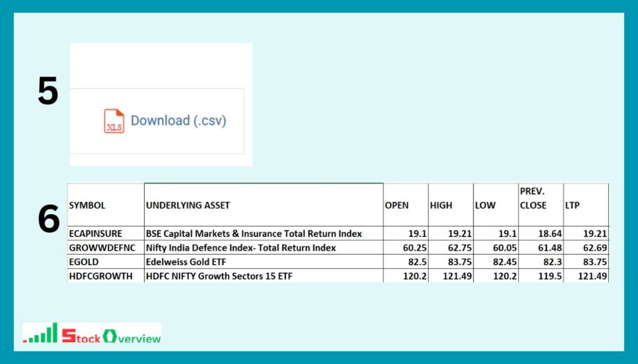Screen dimensions: 638x364
Task: Click the green bar graph beside Stock Overview
Action: pos(44,332)
